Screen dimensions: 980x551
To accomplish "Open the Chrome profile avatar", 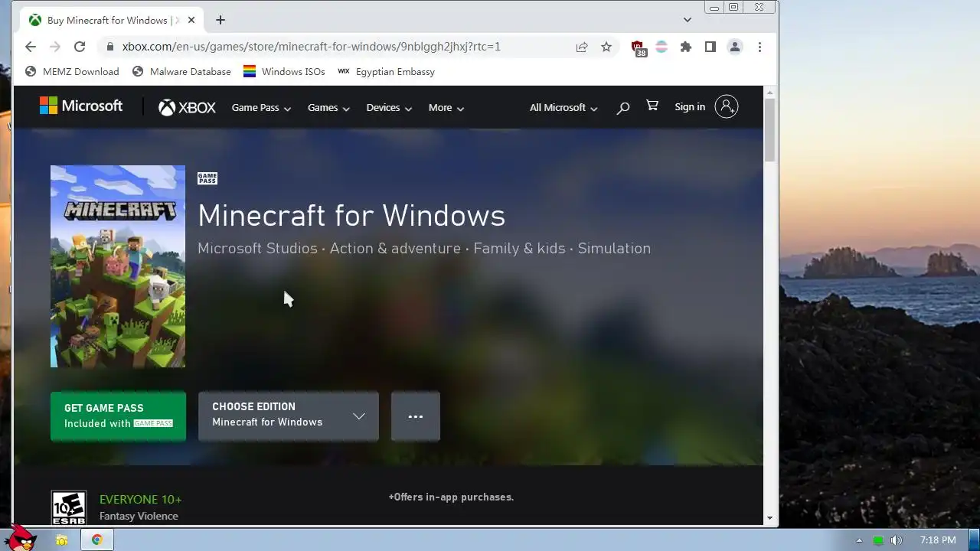I will click(x=735, y=47).
